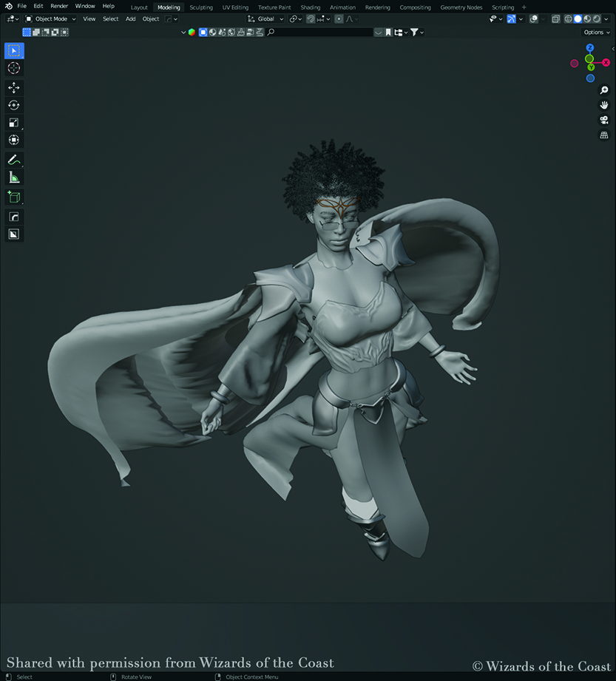Open the viewport Add menu

(x=130, y=19)
